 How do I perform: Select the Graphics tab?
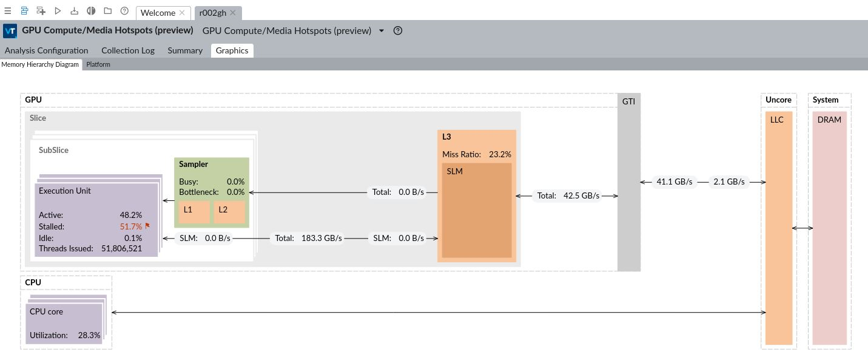click(x=232, y=50)
